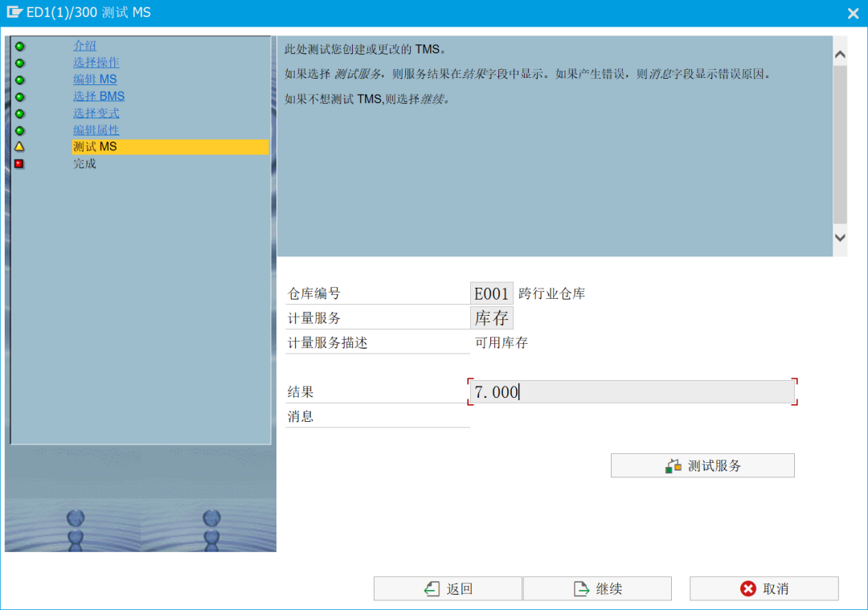Click the green status icon beside 选择 BMS
Image resolution: width=868 pixels, height=610 pixels.
(20, 97)
